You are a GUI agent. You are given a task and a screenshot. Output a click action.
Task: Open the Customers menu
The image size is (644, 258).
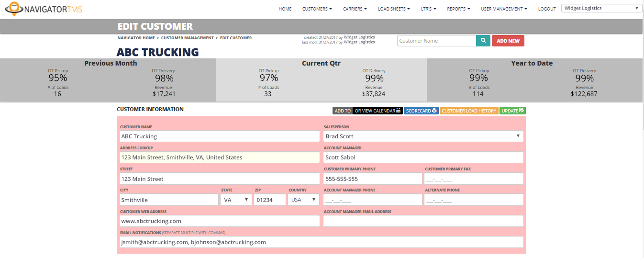(317, 9)
